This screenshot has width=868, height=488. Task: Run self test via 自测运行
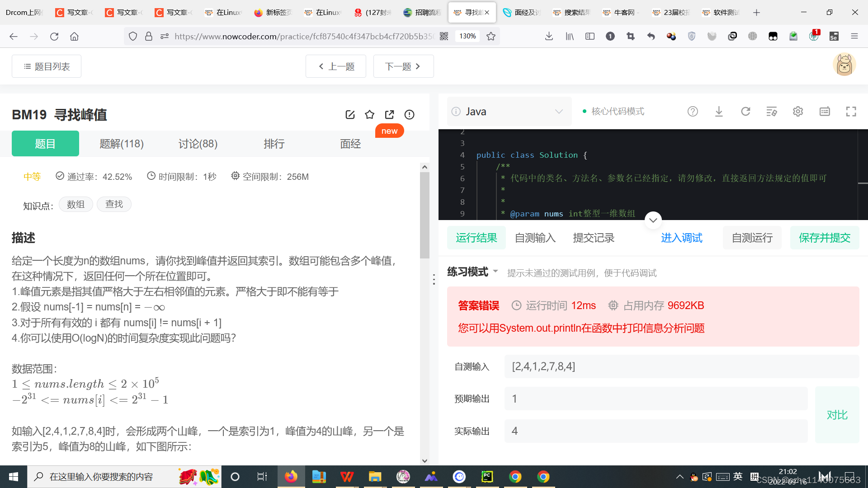coord(752,237)
